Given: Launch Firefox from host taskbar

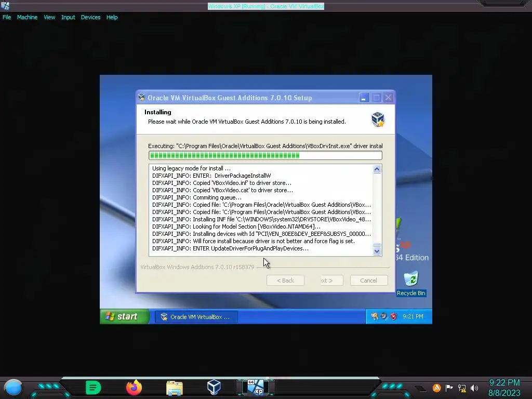Looking at the screenshot, I should click(134, 388).
